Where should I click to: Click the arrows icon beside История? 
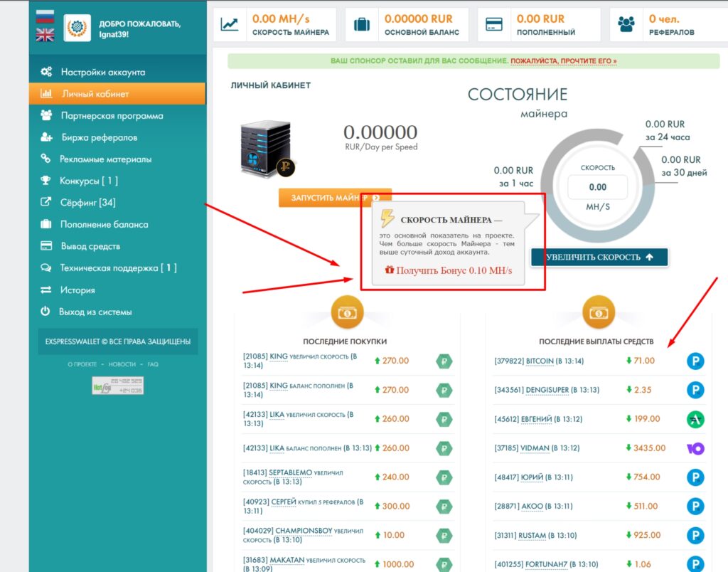[x=45, y=290]
